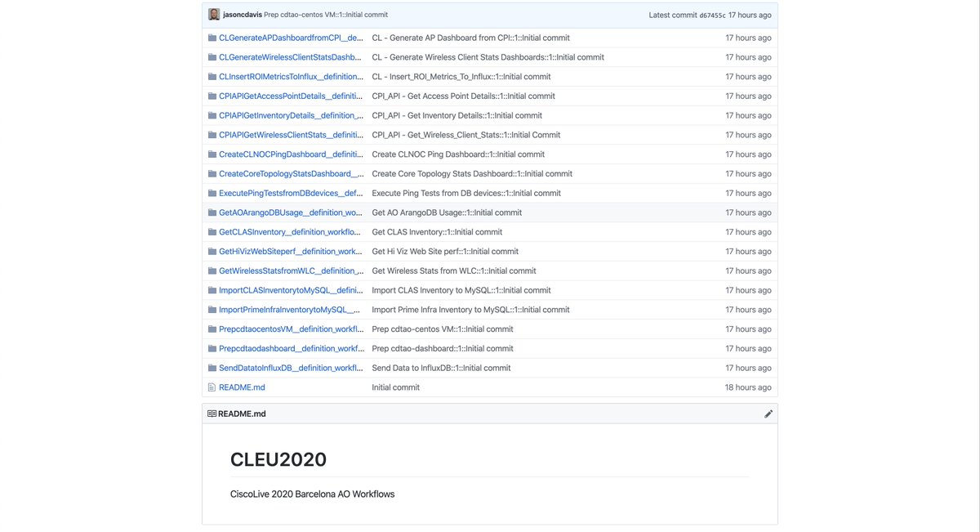Click folder icon for SendDatatoInfluxDB
The width and height of the screenshot is (980, 532).
[x=212, y=368]
